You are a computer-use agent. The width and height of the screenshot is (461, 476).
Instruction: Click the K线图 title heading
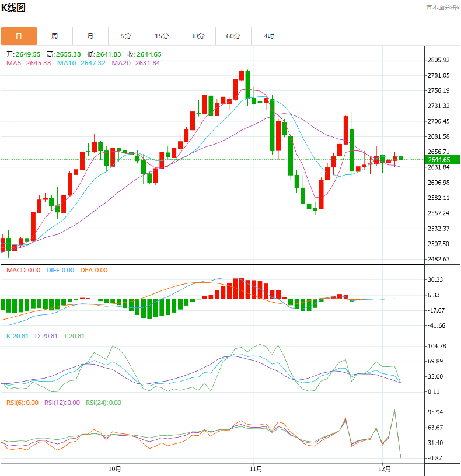click(x=13, y=8)
